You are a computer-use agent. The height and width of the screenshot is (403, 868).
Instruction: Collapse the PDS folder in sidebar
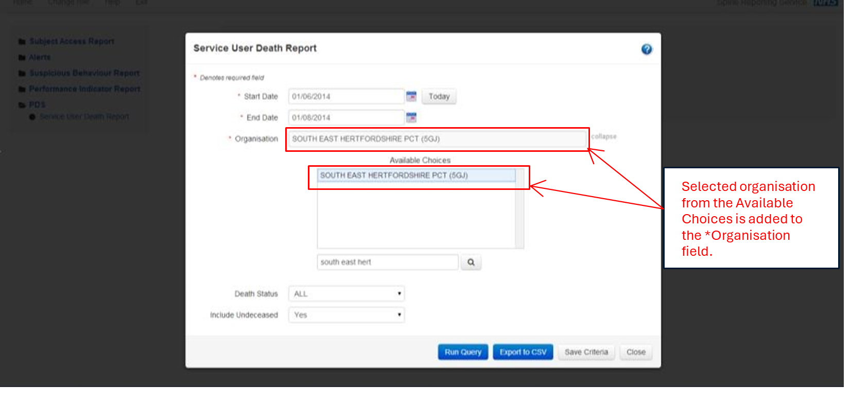32,104
